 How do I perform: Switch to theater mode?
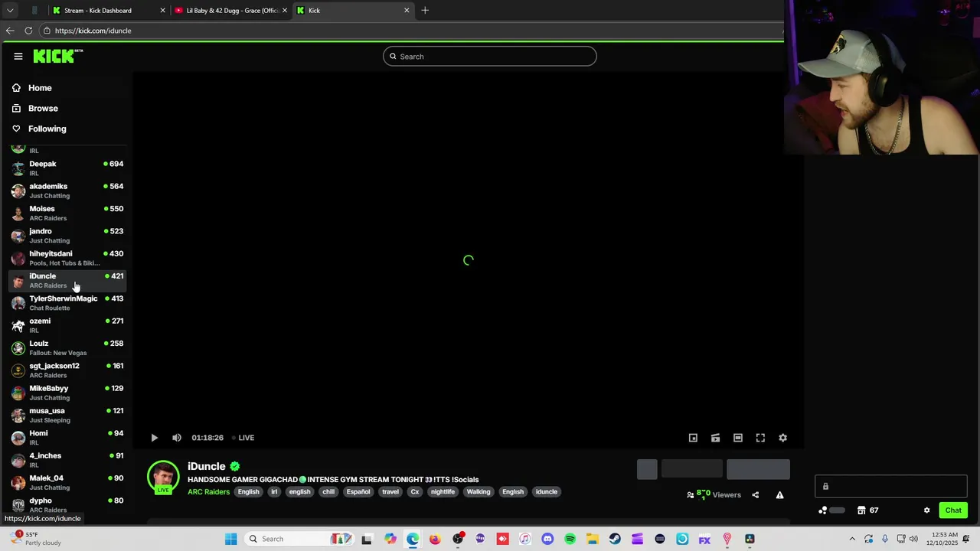[738, 438]
